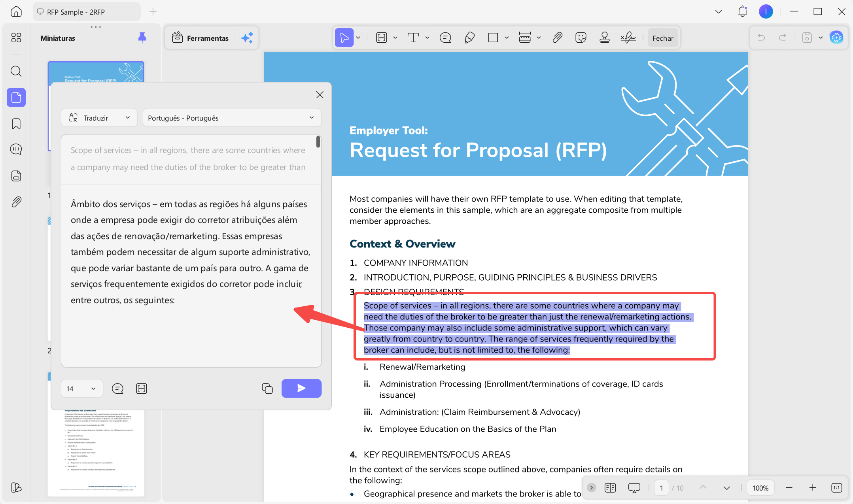Expand the highlight tool dropdown
Image resolution: width=853 pixels, height=504 pixels.
click(x=395, y=38)
